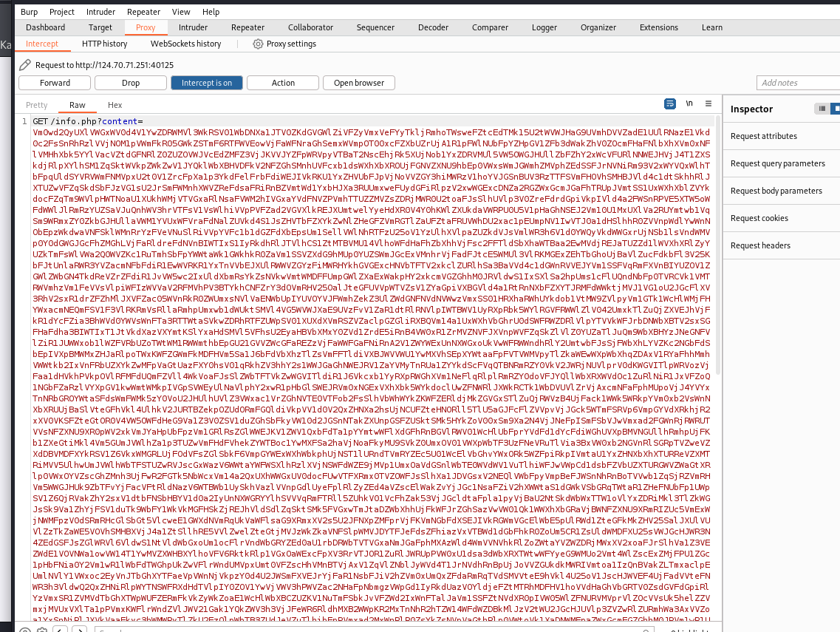Screen dimensions: 840x632
Task: Switch to the Intruder tool tab
Action: click(193, 27)
